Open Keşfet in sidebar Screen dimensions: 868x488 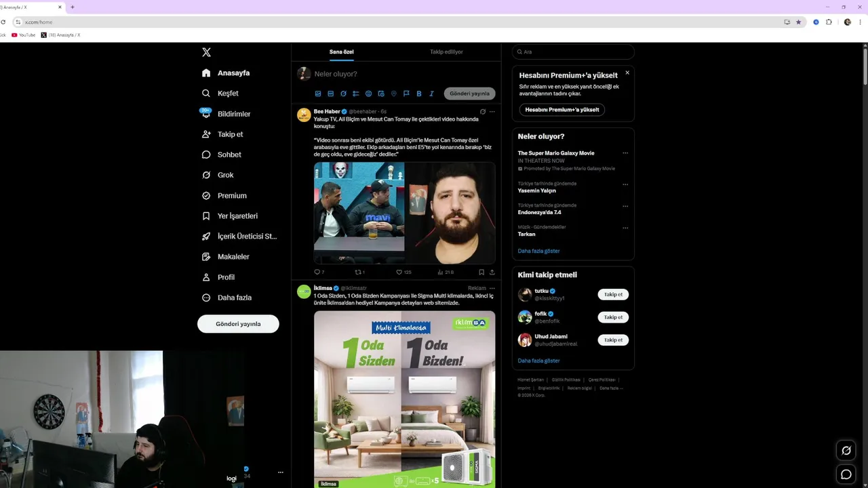coord(220,93)
